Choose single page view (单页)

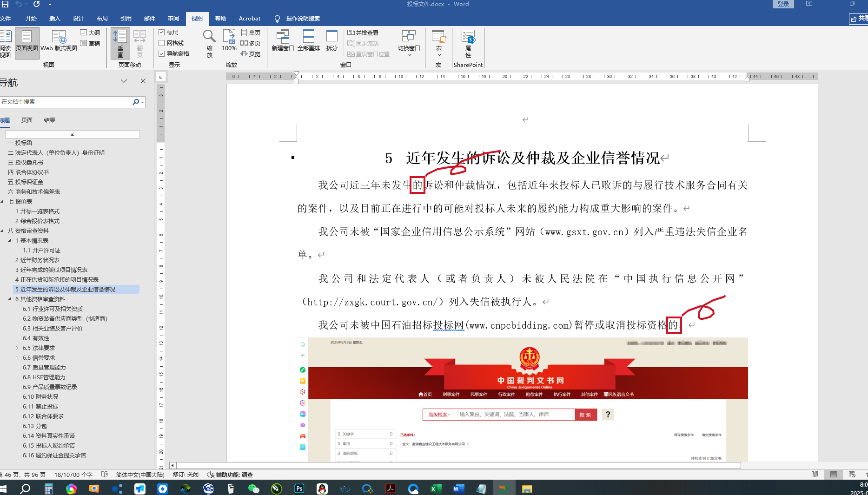click(x=251, y=33)
